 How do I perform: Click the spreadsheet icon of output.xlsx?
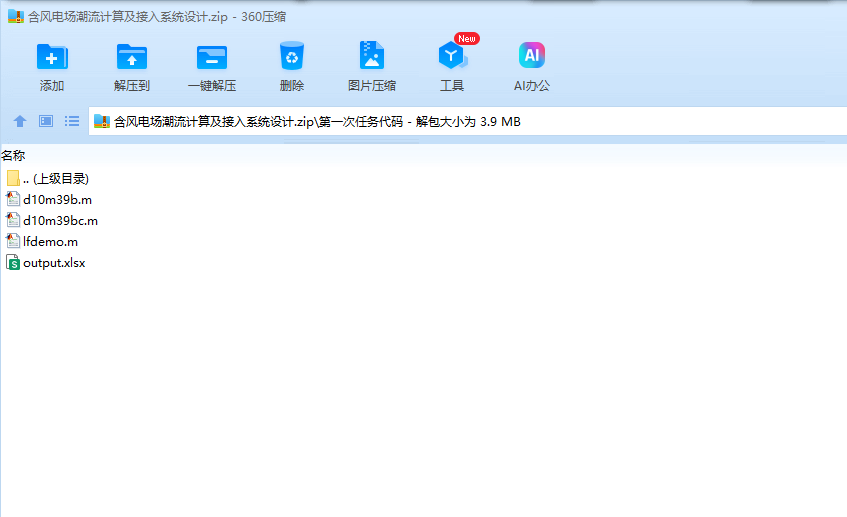13,262
